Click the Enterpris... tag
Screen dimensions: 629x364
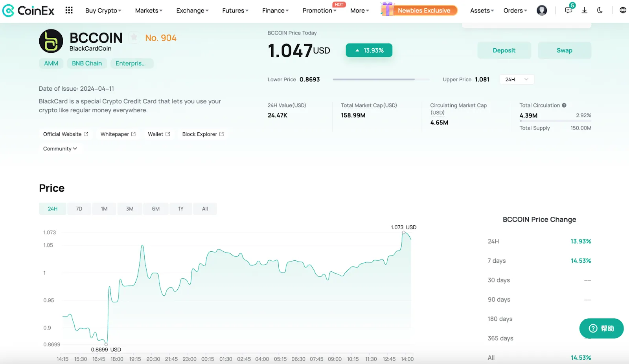(132, 63)
